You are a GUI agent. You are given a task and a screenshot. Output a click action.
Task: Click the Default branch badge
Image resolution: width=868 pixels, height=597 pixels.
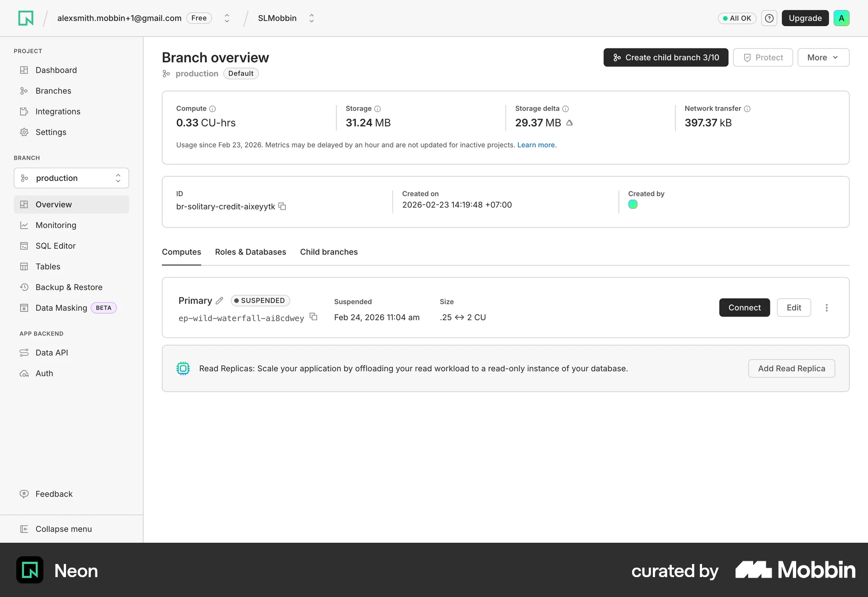[x=241, y=73]
